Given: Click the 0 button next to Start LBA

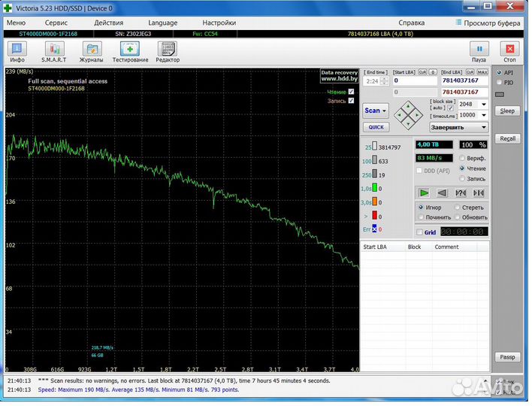Looking at the screenshot, I should coord(433,72).
